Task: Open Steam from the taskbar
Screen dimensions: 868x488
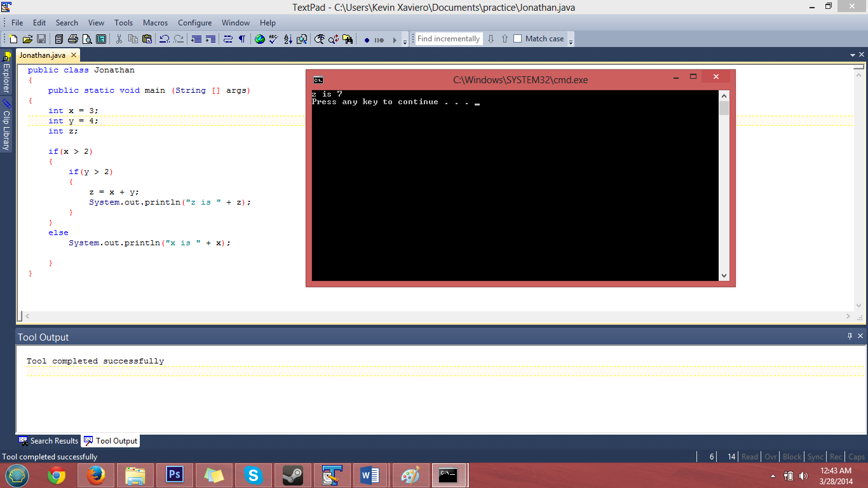Action: pyautogui.click(x=292, y=475)
